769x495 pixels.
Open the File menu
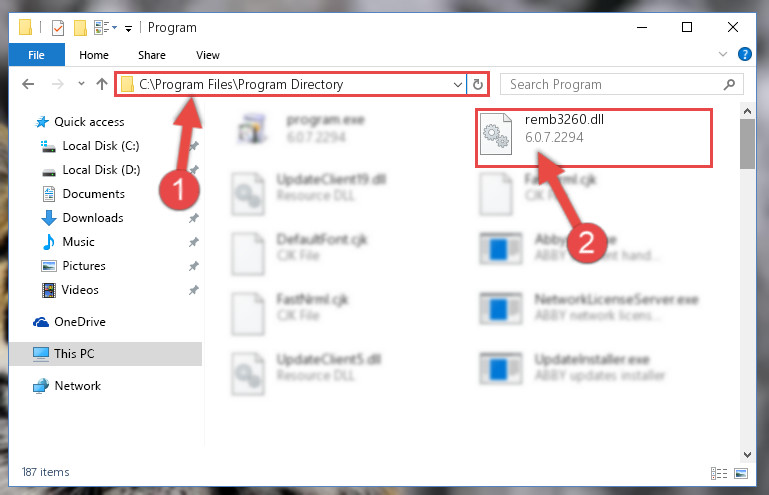point(36,55)
